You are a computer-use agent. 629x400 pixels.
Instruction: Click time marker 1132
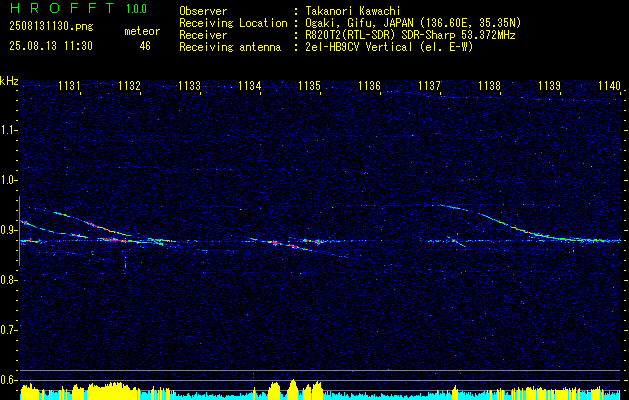tap(129, 86)
